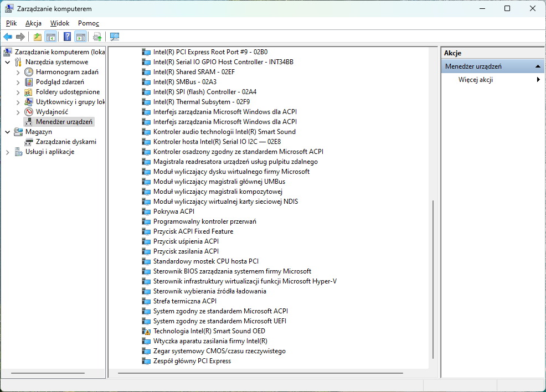Viewport: 546px width, 392px height.
Task: Click the device icon beside Programowalny kontroler przerwań
Action: point(146,222)
